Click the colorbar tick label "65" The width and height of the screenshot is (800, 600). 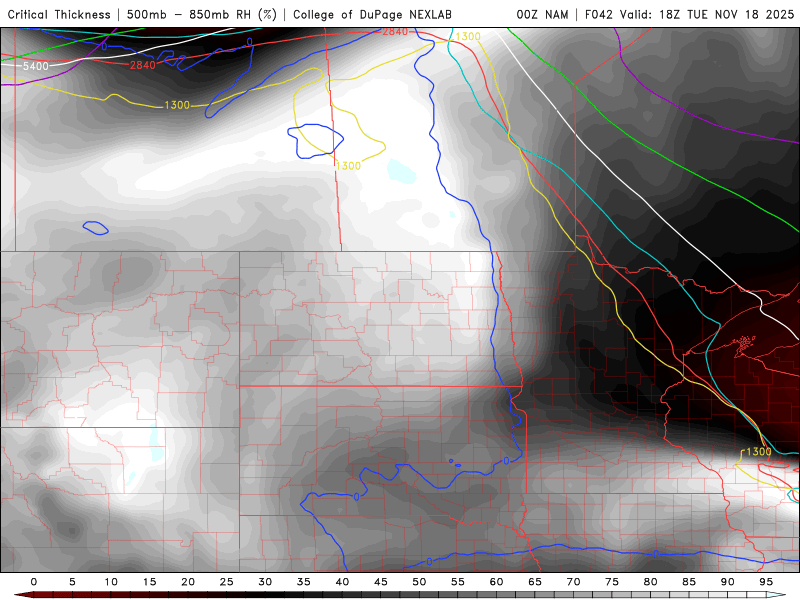[x=535, y=582]
